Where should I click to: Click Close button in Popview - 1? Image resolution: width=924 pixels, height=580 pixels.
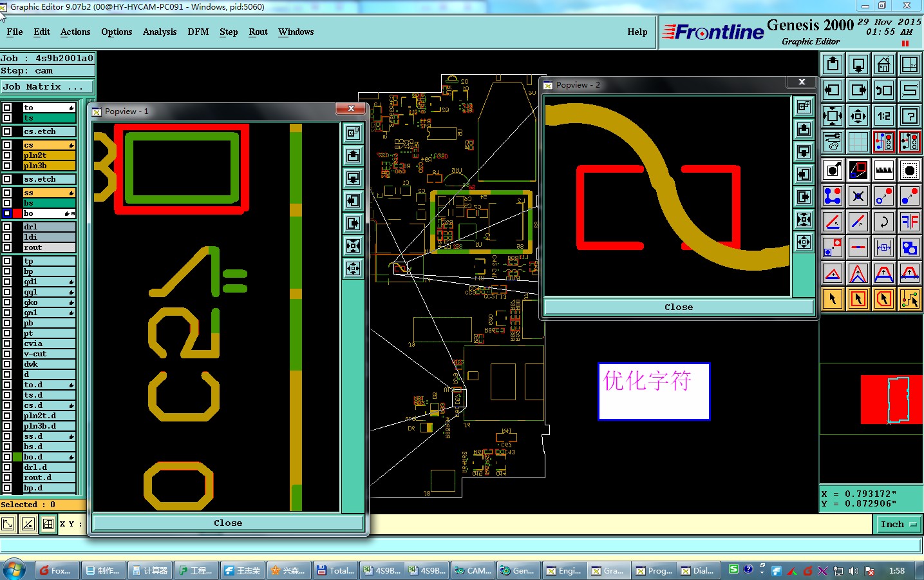[228, 523]
